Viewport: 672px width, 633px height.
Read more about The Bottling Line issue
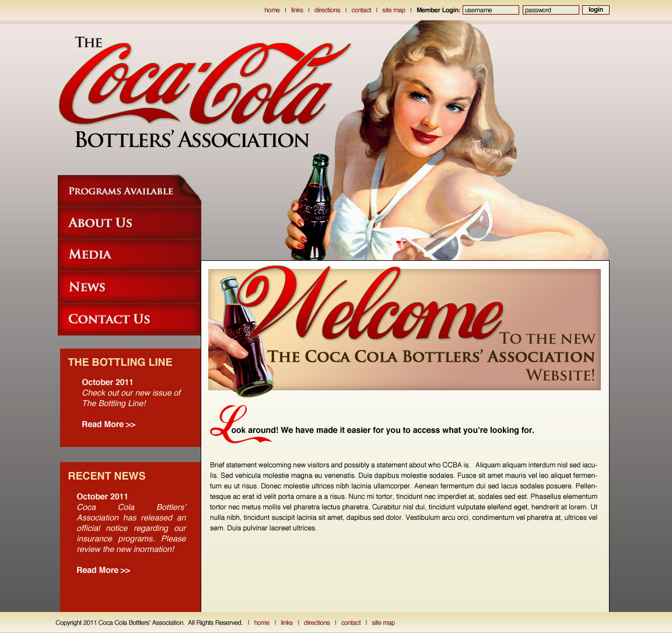click(108, 424)
